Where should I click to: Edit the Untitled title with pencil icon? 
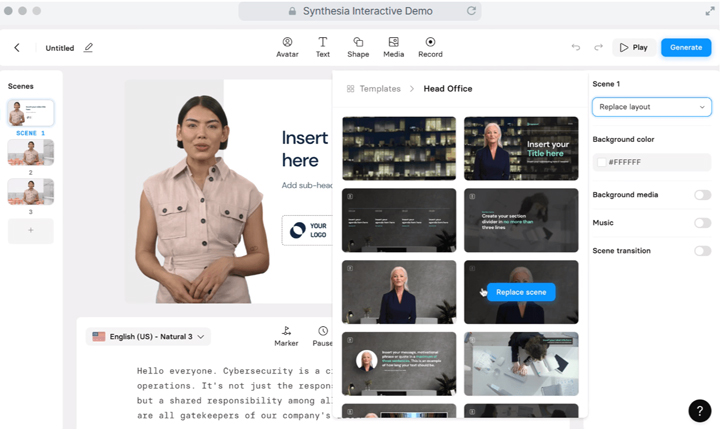pyautogui.click(x=88, y=47)
